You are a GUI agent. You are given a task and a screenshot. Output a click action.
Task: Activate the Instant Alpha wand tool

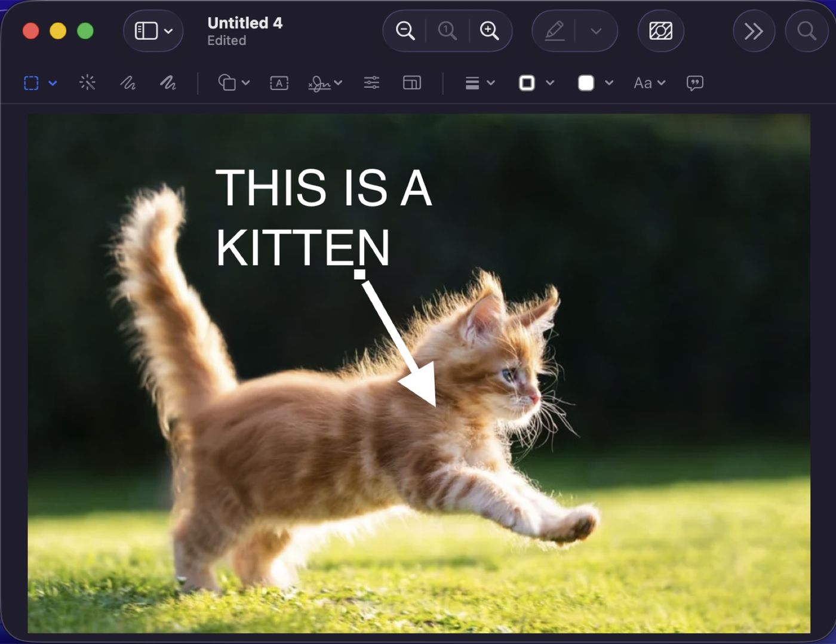pos(87,82)
